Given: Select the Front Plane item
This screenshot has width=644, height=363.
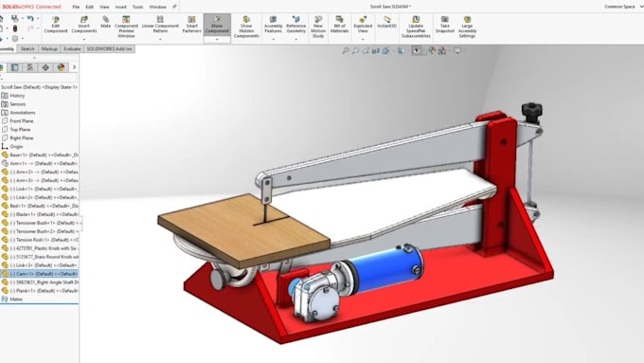Looking at the screenshot, I should [22, 121].
